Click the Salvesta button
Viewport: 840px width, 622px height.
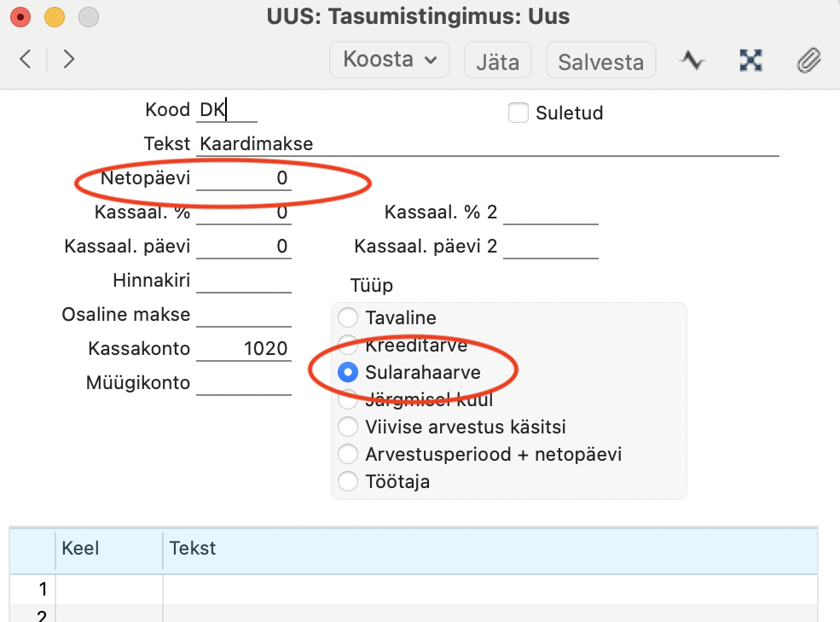[x=600, y=60]
